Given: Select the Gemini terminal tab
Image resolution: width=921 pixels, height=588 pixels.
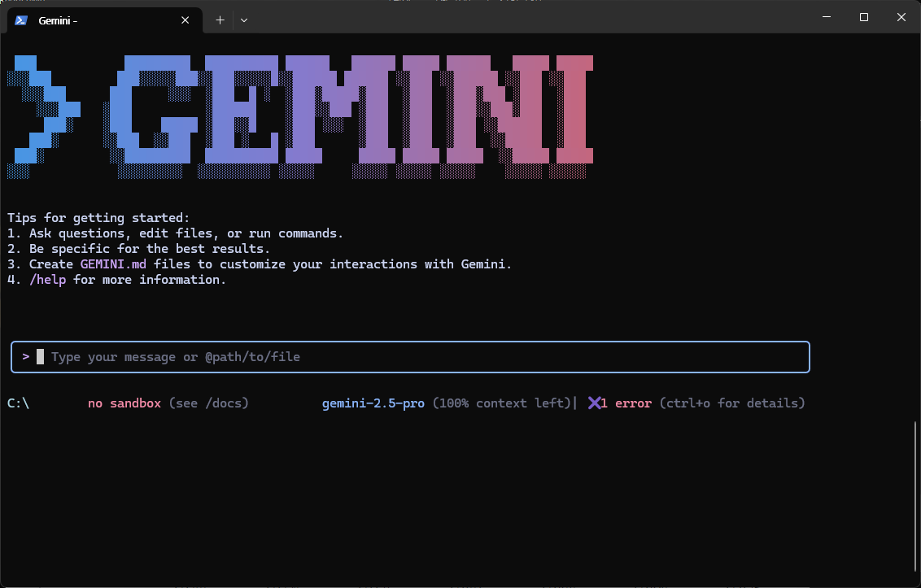Looking at the screenshot, I should point(105,20).
